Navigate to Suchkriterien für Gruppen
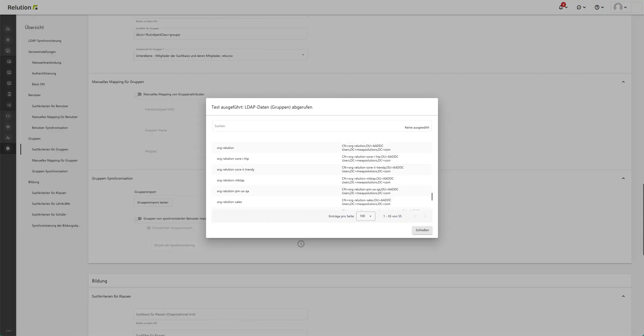644x336 pixels. (50, 149)
